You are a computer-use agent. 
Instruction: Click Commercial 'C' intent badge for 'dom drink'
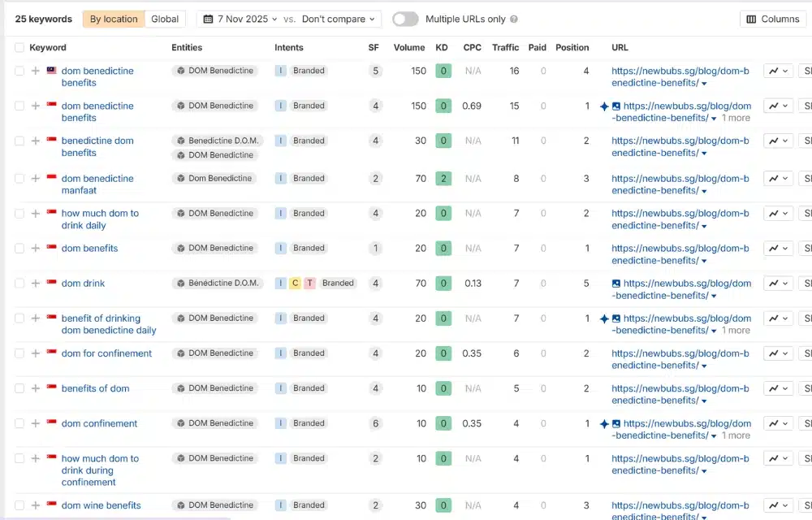tap(295, 283)
